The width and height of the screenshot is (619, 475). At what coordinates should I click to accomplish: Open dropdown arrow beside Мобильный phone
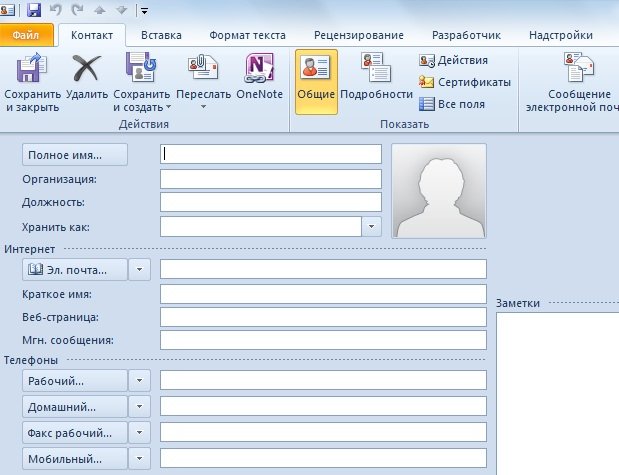tap(140, 459)
